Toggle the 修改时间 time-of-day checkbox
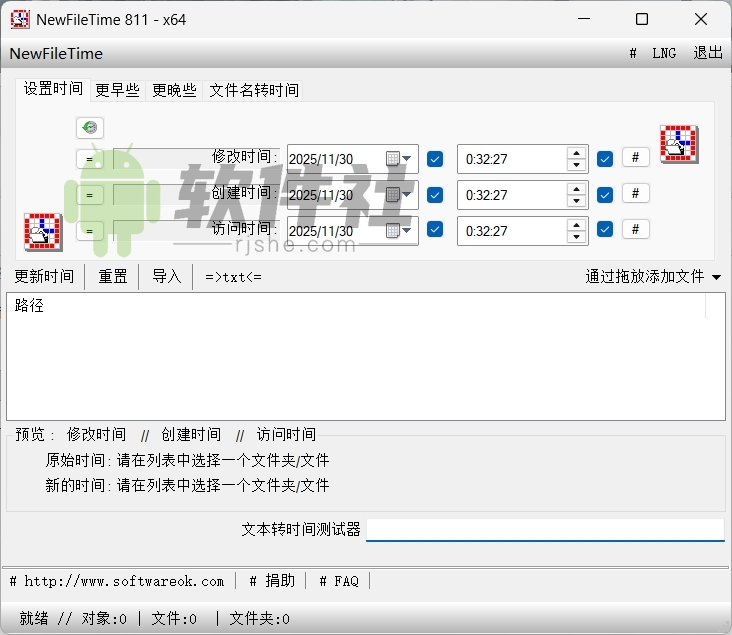Image resolution: width=732 pixels, height=635 pixels. [605, 159]
